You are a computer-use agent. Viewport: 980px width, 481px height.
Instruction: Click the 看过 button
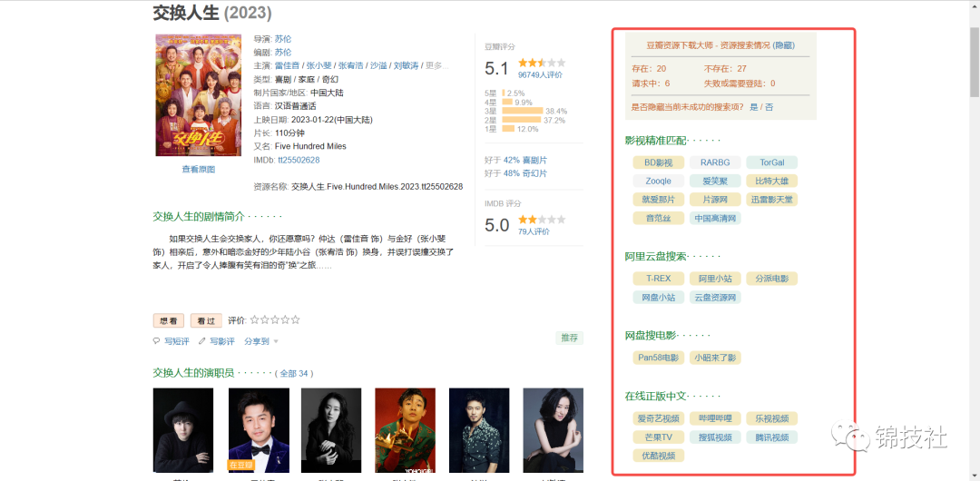(x=206, y=321)
